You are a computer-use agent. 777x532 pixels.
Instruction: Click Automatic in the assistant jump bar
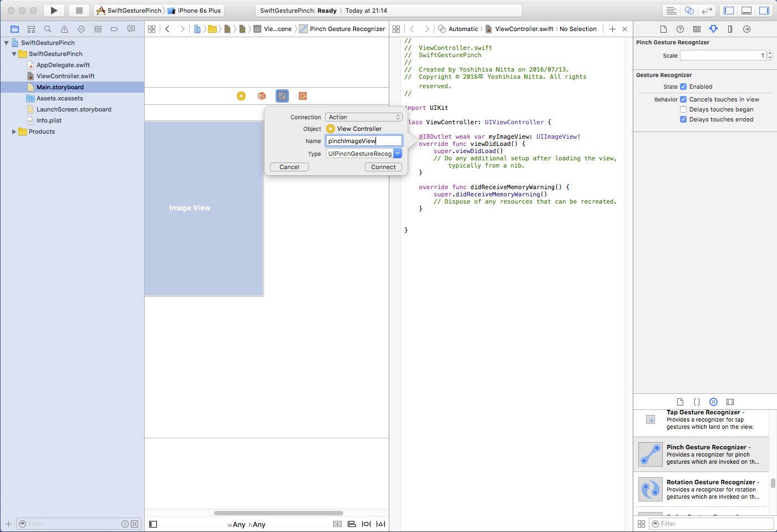463,29
